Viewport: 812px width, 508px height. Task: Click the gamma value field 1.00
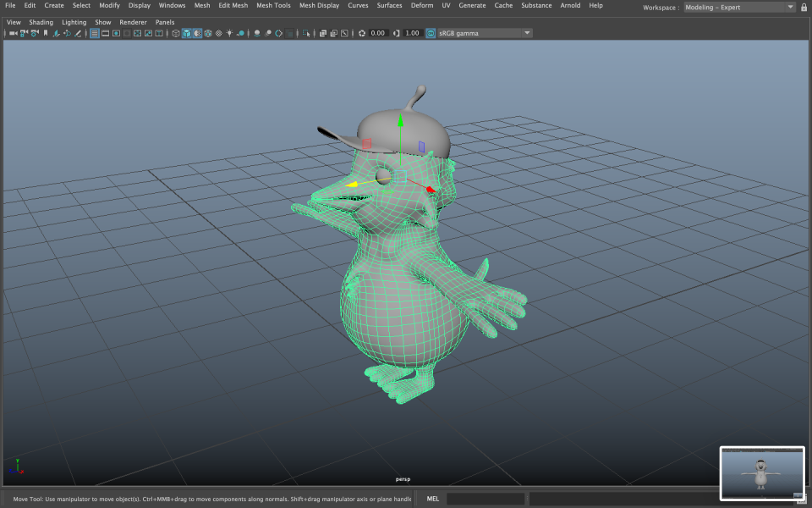(x=412, y=33)
